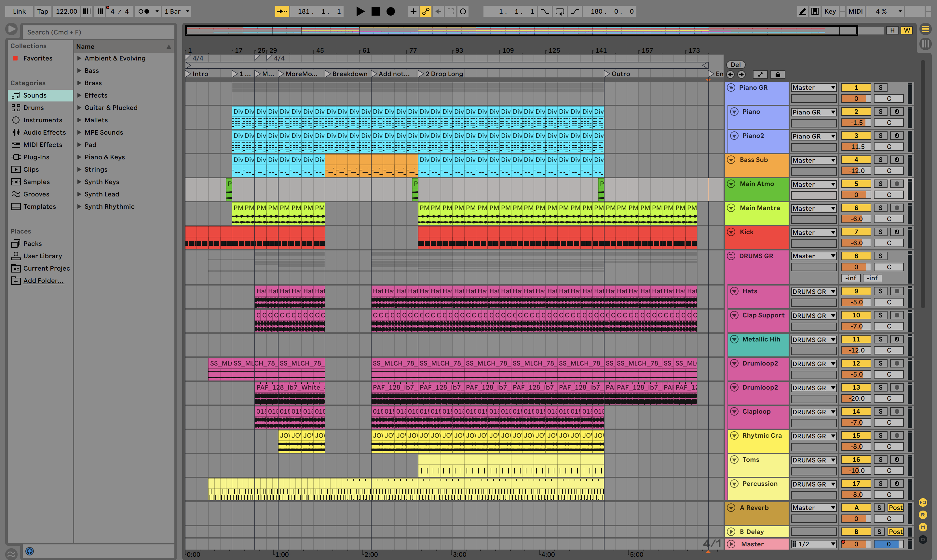937x560 pixels.
Task: Jump to next locator arrow
Action: 741,74
